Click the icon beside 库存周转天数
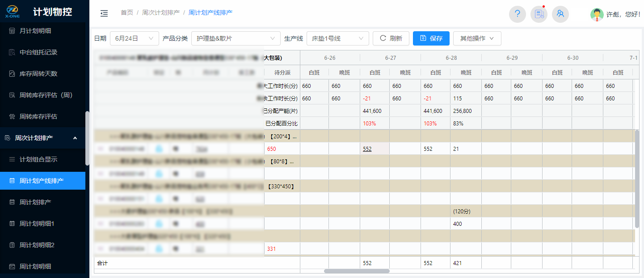This screenshot has width=644, height=278. (x=12, y=74)
